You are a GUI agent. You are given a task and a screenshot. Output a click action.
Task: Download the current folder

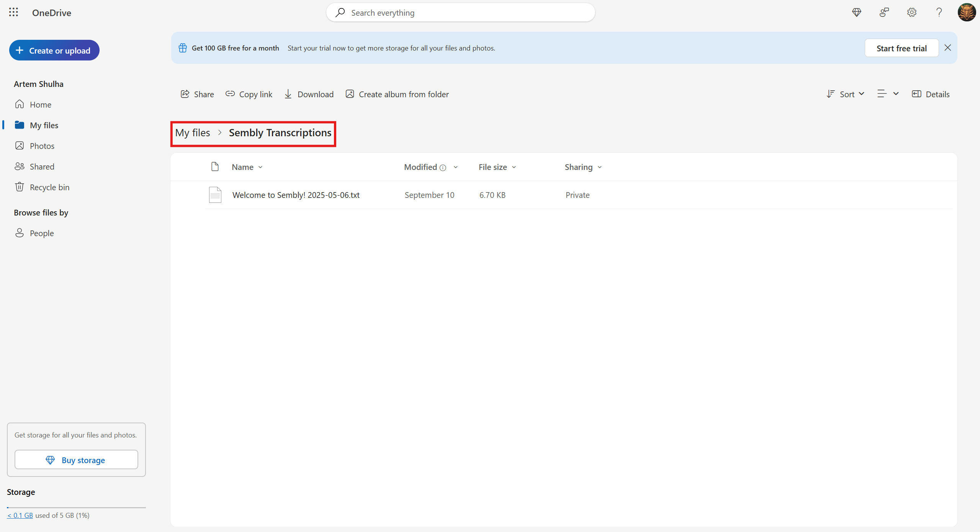[x=309, y=94]
